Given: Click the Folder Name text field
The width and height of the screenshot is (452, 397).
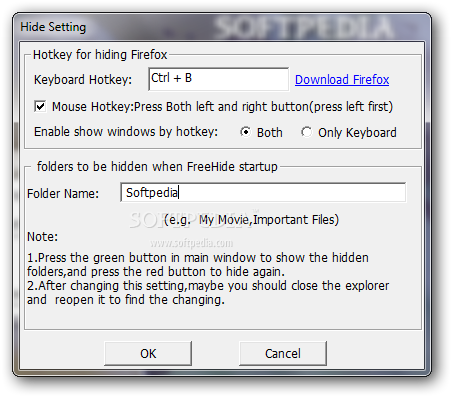Looking at the screenshot, I should [x=263, y=192].
